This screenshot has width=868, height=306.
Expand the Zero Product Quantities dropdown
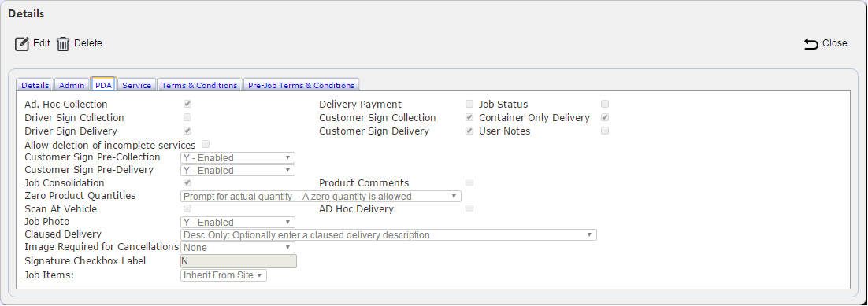click(321, 197)
